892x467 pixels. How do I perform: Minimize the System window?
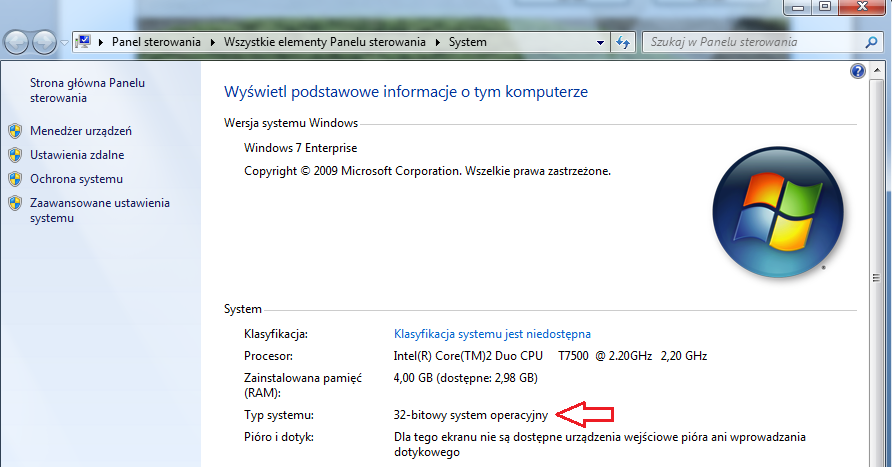(798, 7)
